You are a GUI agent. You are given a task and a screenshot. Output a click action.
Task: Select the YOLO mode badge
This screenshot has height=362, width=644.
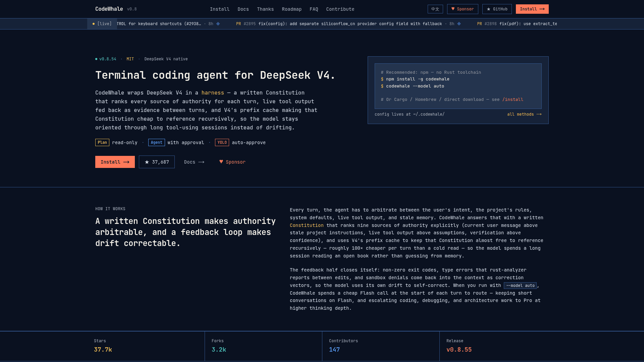coord(222,142)
